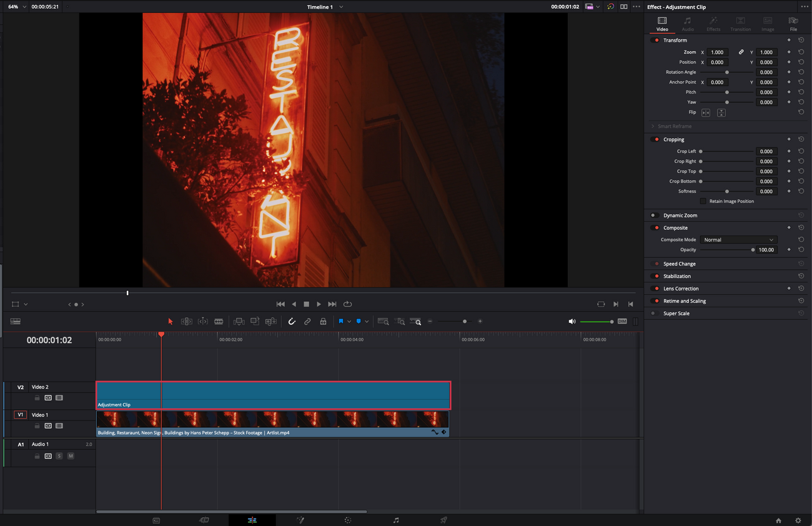Reset the Transform section settings

[801, 40]
